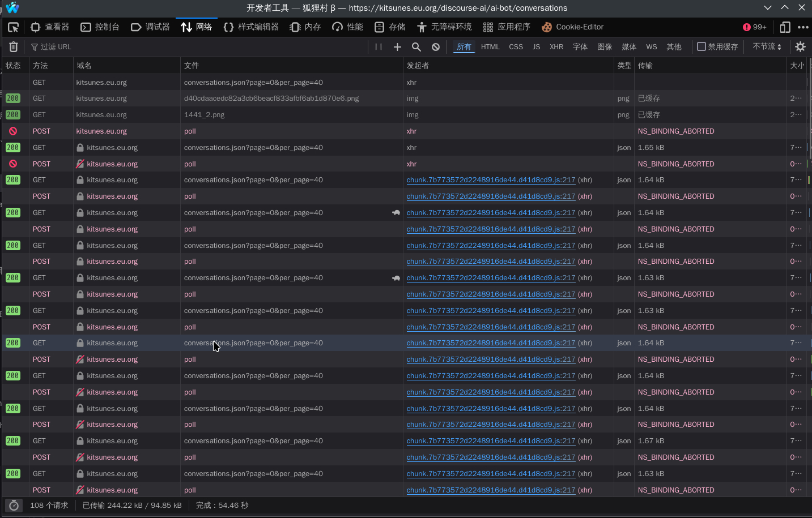Pause network recording
Image resolution: width=812 pixels, height=518 pixels.
[x=379, y=47]
